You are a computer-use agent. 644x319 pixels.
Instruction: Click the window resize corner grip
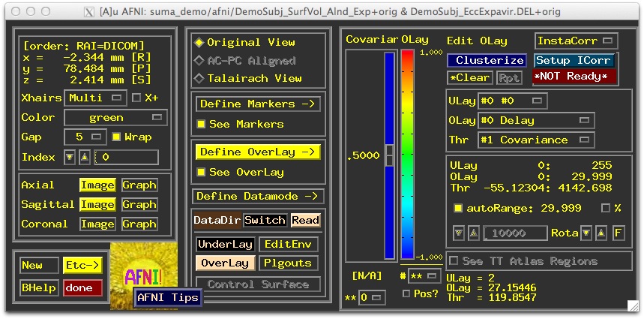click(x=632, y=305)
